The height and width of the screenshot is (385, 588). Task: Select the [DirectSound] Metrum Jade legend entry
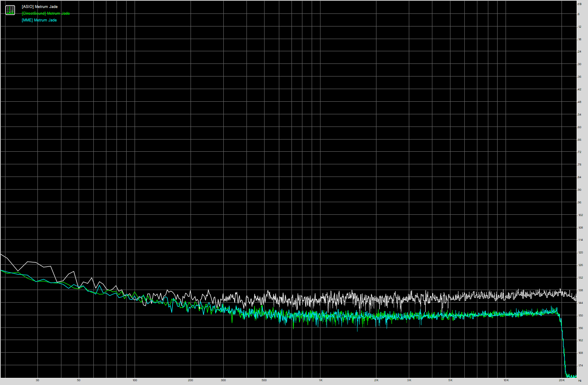tap(45, 13)
